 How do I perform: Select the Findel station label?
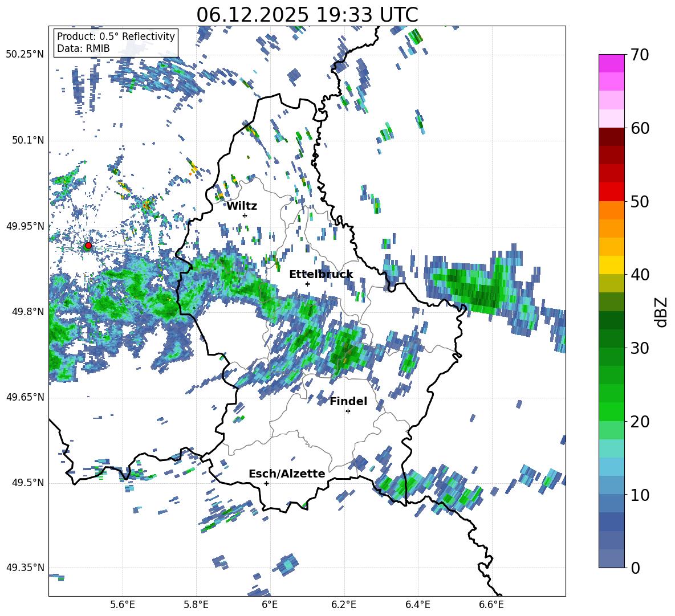(348, 401)
